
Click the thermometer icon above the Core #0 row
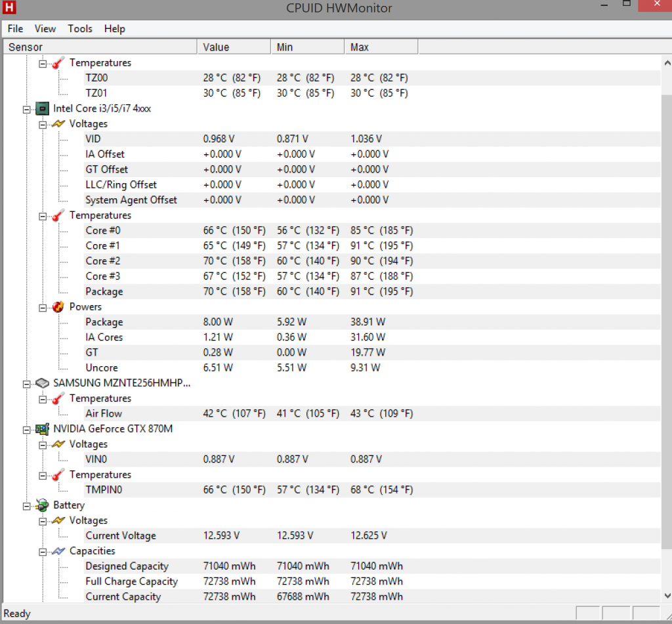click(58, 216)
